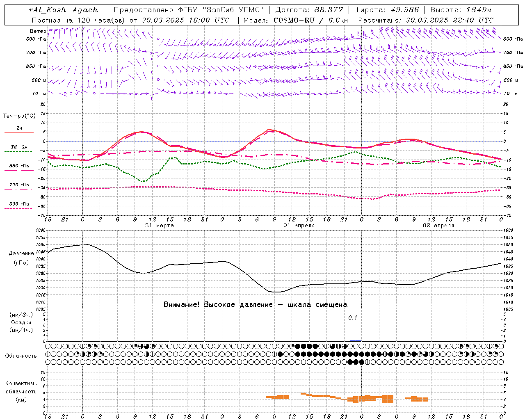Click the Облачность row label
525x420 pixels.
tap(21, 356)
